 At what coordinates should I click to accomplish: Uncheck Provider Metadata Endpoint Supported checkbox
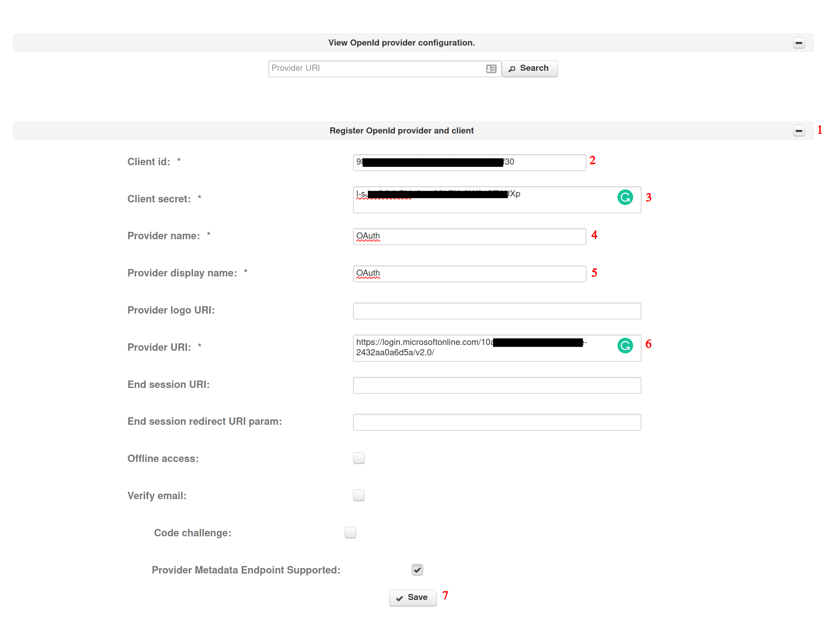click(417, 570)
